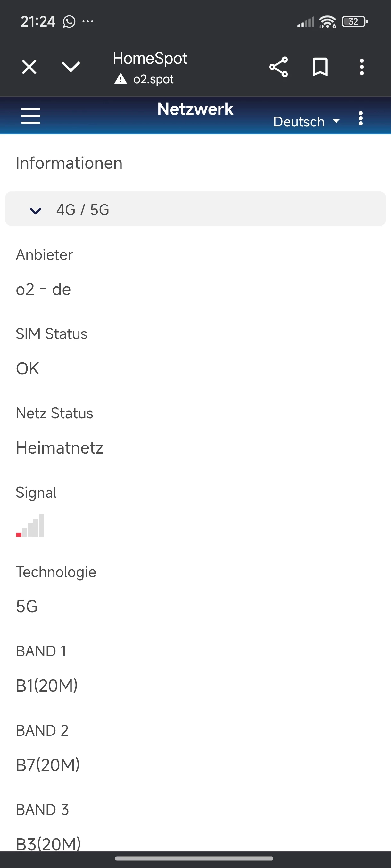Tap the o2.spot URL text
The width and height of the screenshot is (391, 868).
point(154,79)
